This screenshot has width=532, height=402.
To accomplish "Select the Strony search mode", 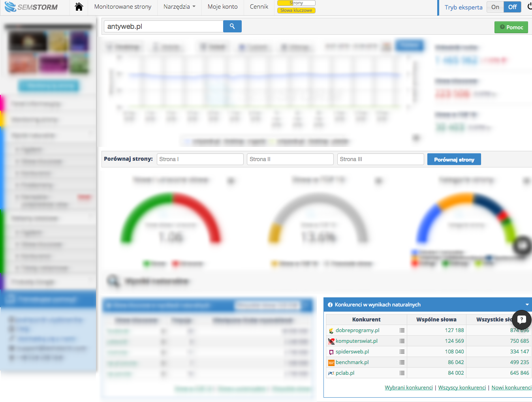I will (x=296, y=3).
